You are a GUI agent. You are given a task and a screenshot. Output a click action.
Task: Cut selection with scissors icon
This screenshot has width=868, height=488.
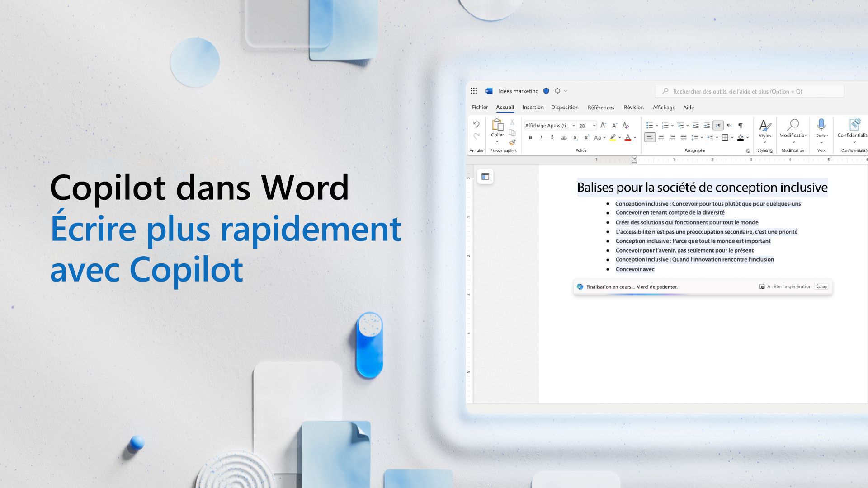512,122
